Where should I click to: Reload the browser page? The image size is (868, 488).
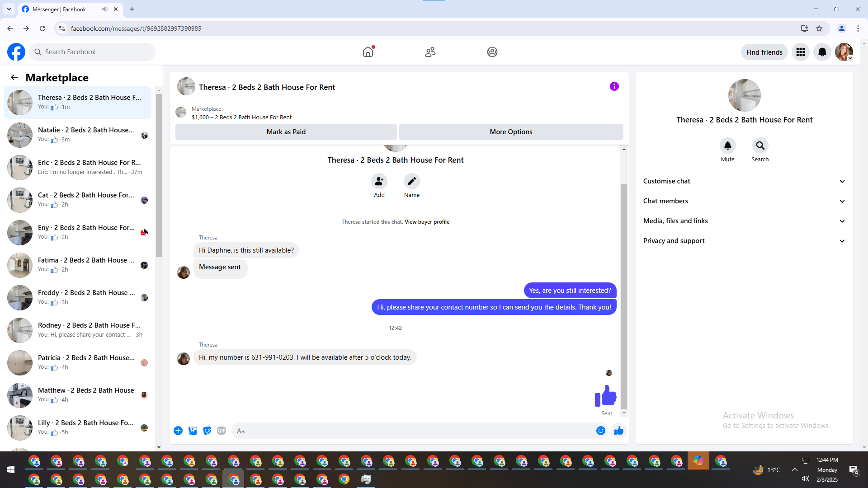pyautogui.click(x=42, y=28)
